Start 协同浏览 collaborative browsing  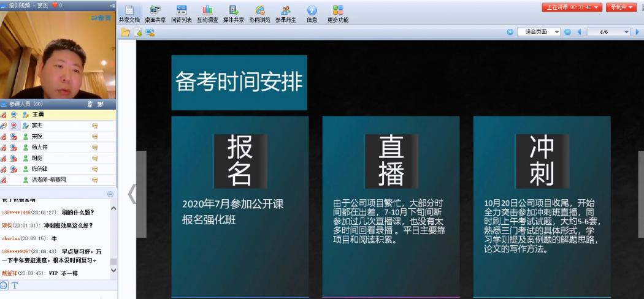259,13
